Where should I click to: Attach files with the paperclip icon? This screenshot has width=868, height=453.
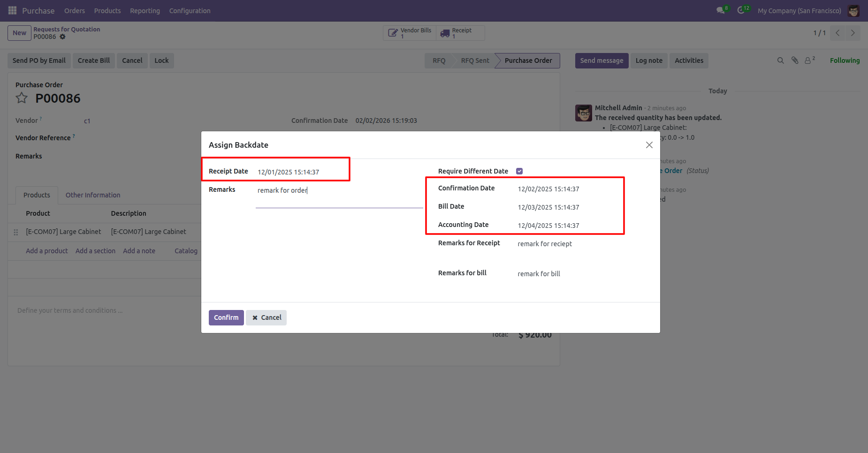tap(795, 60)
